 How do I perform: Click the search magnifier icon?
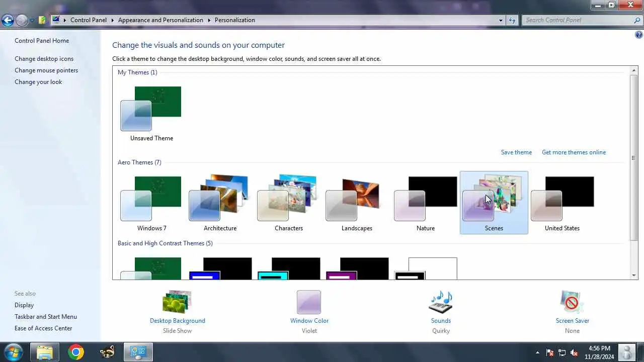coord(637,20)
